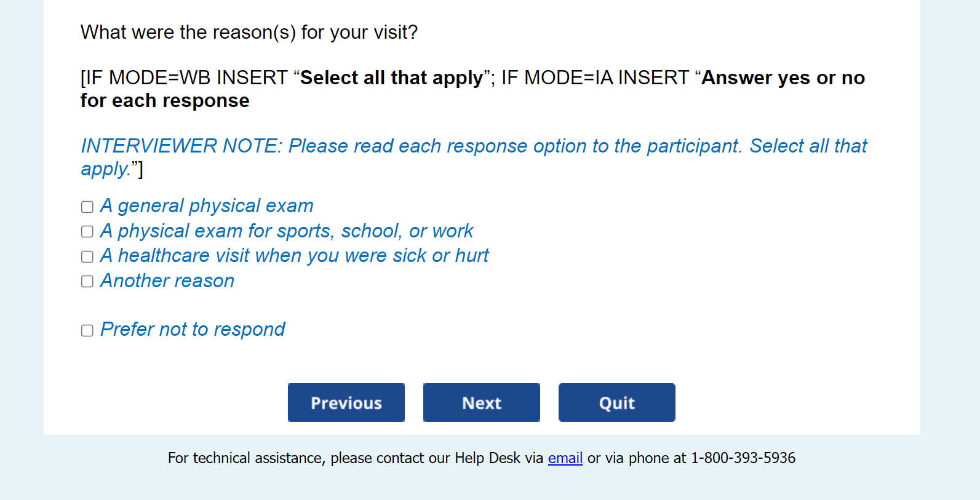Exit the survey with the Quit button

[616, 403]
